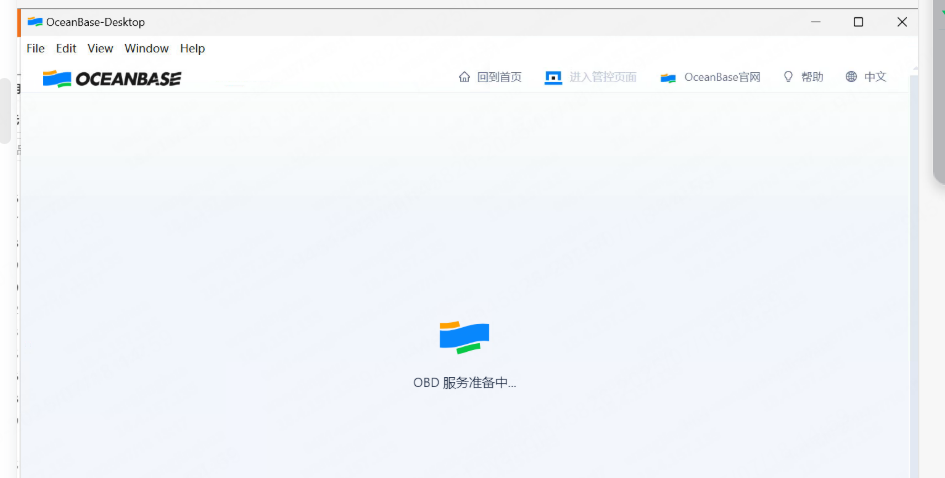Image resolution: width=945 pixels, height=478 pixels.
Task: Open the 帮助 help link
Action: pos(812,77)
